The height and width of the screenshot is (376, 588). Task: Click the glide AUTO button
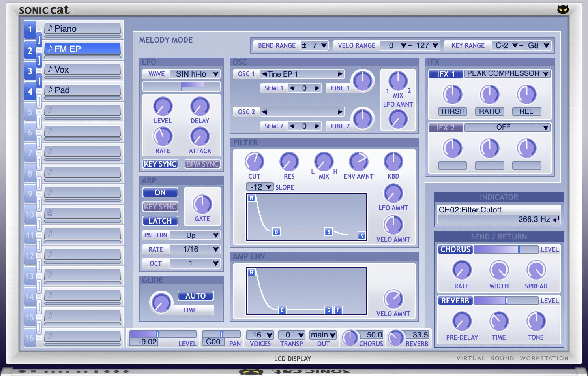[x=195, y=296]
